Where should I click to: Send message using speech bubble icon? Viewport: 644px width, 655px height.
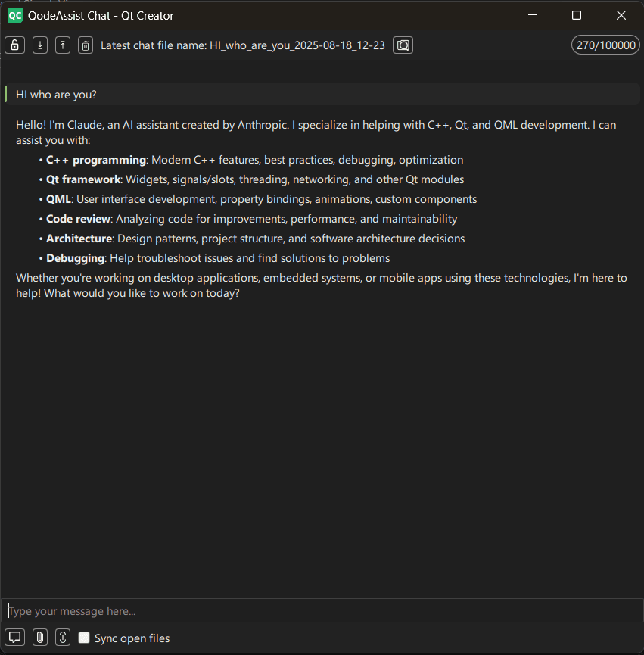(x=14, y=638)
